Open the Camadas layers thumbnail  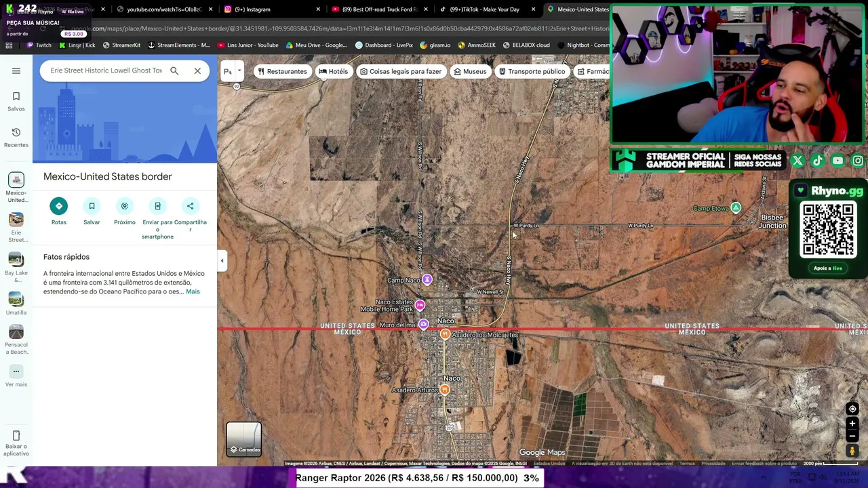pos(243,439)
